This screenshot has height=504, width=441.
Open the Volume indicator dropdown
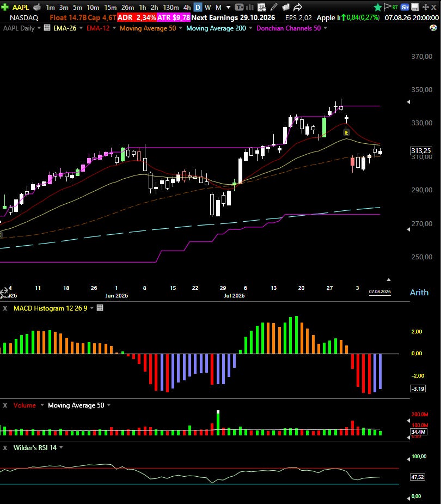42,405
